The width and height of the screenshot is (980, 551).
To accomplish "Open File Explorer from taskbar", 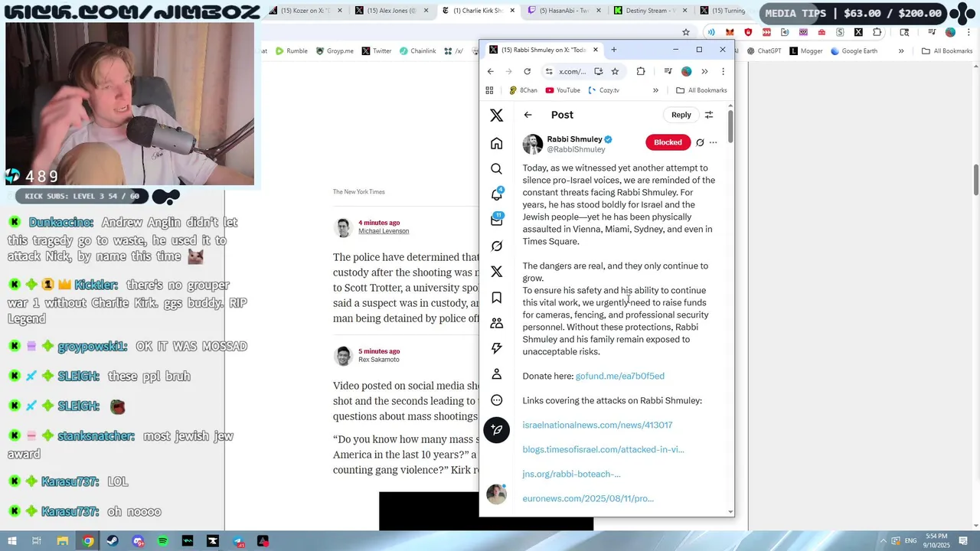I will point(63,541).
